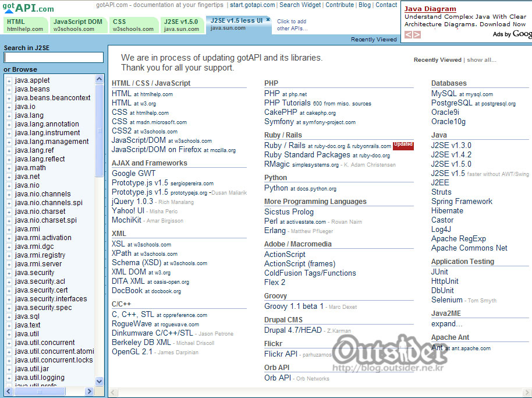Switch to the HTML htmlhelp.com tab
Screen dimensions: 532x398
click(25, 25)
